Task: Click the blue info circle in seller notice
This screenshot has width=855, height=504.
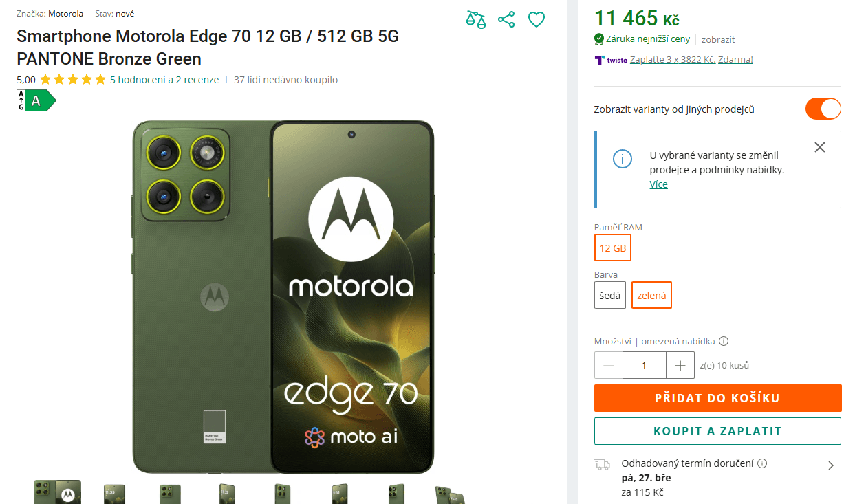Action: point(622,159)
